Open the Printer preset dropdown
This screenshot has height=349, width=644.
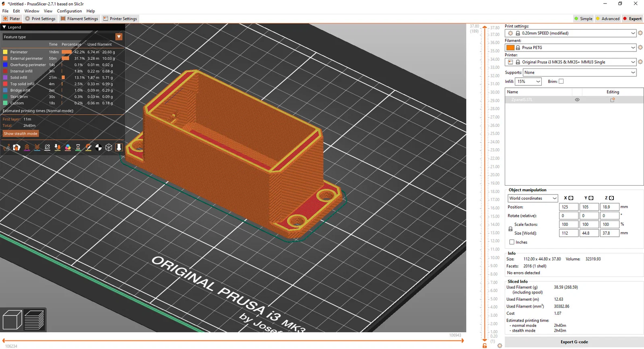pyautogui.click(x=633, y=62)
